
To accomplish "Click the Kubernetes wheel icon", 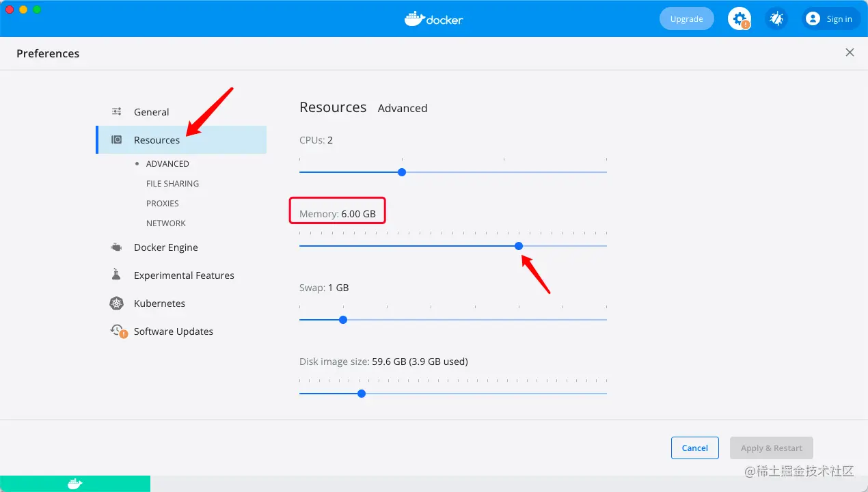I will 117,303.
